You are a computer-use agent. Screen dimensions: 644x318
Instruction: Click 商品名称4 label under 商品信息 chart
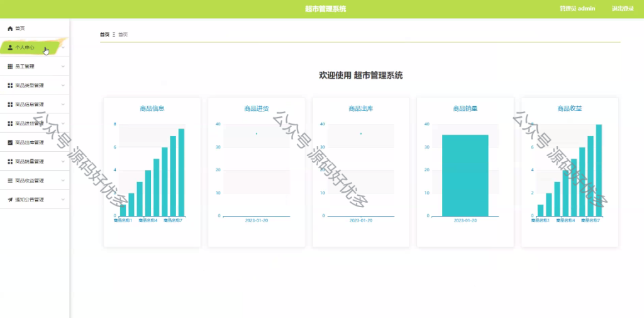coord(148,220)
